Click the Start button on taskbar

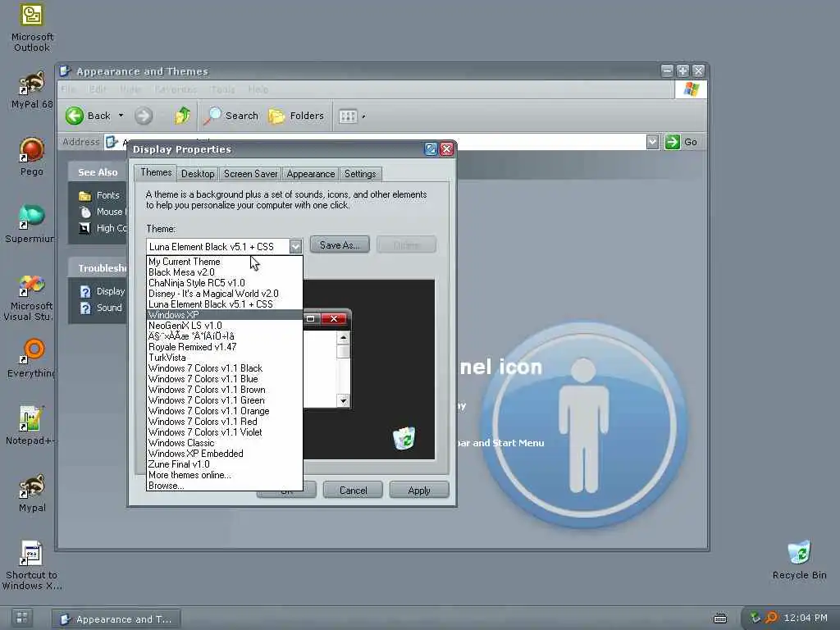point(22,617)
